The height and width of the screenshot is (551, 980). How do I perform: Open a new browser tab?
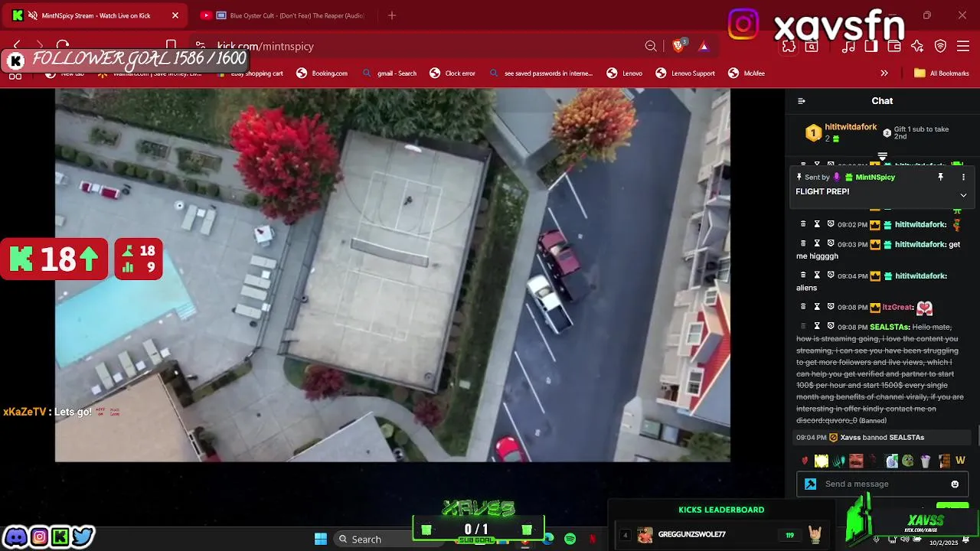coord(392,15)
